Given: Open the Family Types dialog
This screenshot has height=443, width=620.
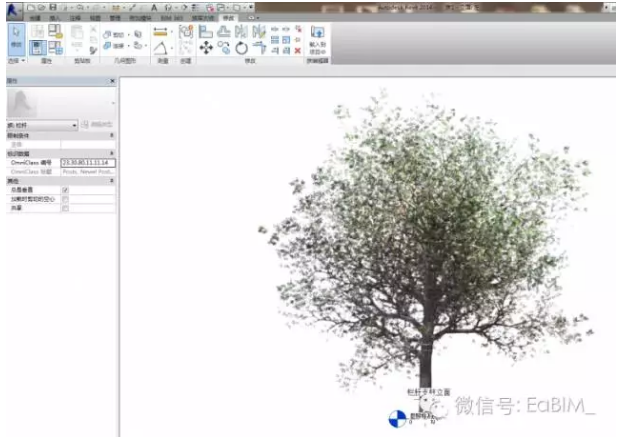Looking at the screenshot, I should pos(55,48).
